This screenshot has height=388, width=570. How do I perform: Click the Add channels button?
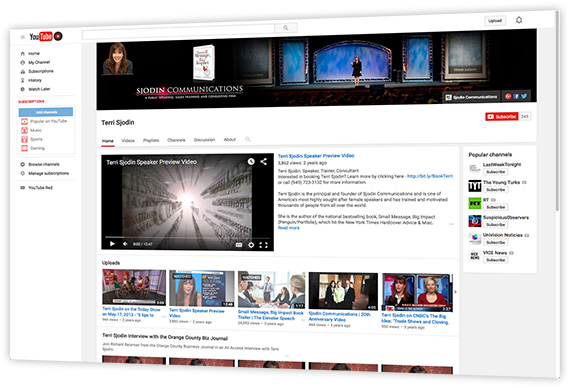(x=46, y=112)
